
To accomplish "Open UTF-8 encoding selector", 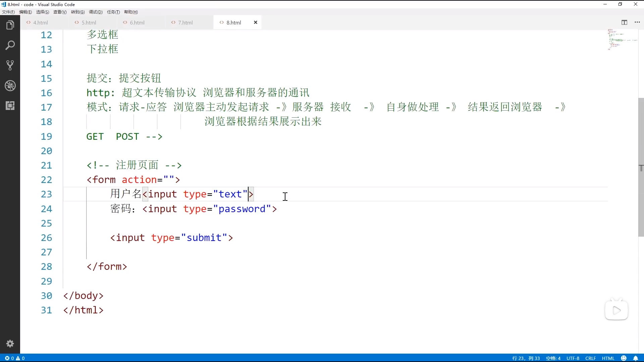I will [573, 358].
